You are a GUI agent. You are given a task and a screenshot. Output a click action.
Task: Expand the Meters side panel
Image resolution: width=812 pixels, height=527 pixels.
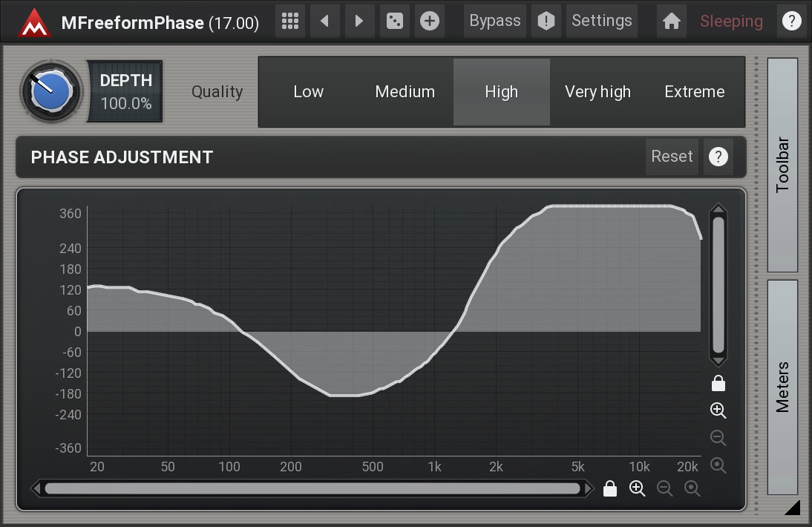[x=782, y=387]
